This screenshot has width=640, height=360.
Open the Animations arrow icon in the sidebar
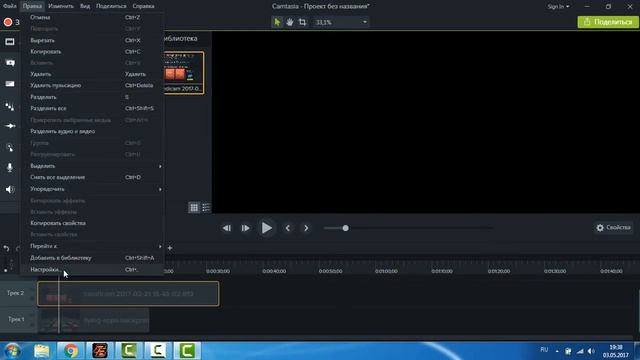click(10, 126)
